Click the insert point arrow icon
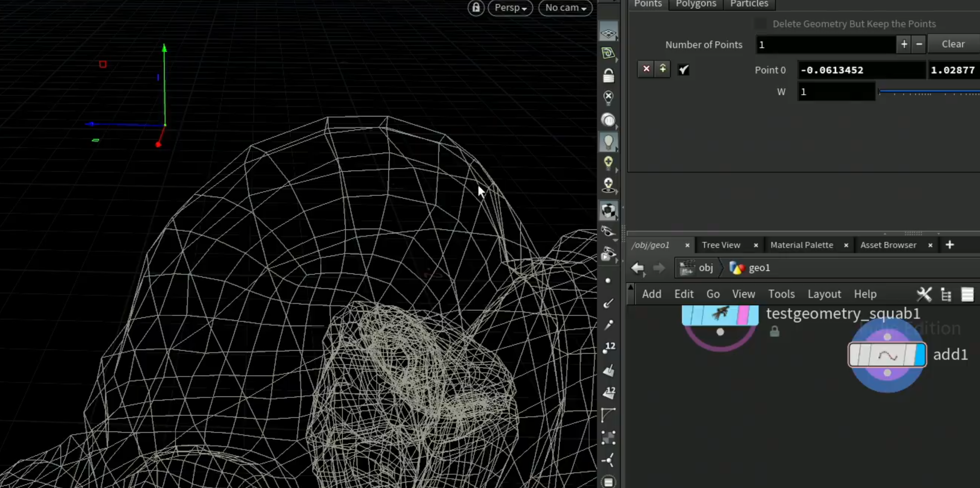 click(662, 69)
